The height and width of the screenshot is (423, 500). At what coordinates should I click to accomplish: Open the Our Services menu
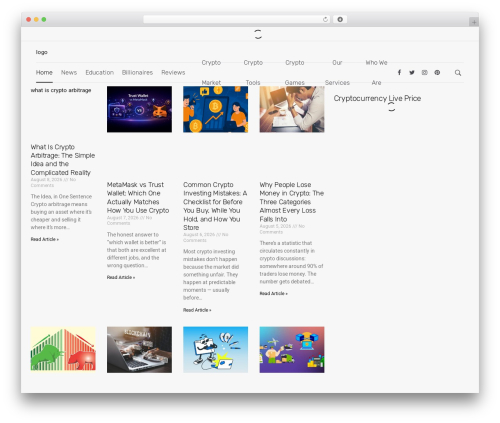[x=337, y=72]
